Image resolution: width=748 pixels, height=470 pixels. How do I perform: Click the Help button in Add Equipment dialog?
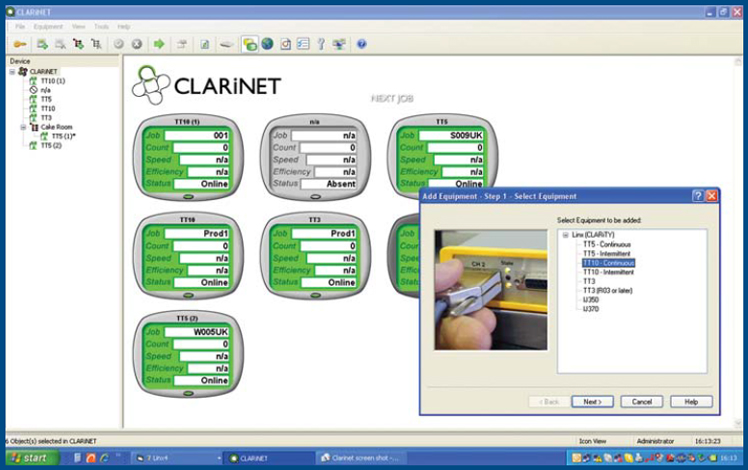[691, 402]
